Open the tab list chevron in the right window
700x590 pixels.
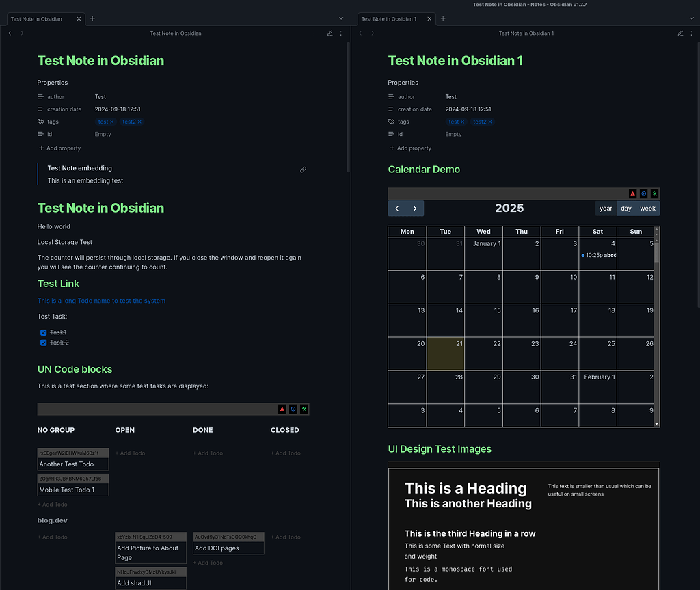[x=691, y=18]
